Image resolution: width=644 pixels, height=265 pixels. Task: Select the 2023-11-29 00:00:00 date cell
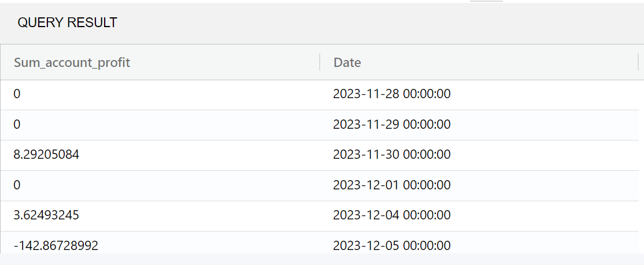(x=392, y=125)
